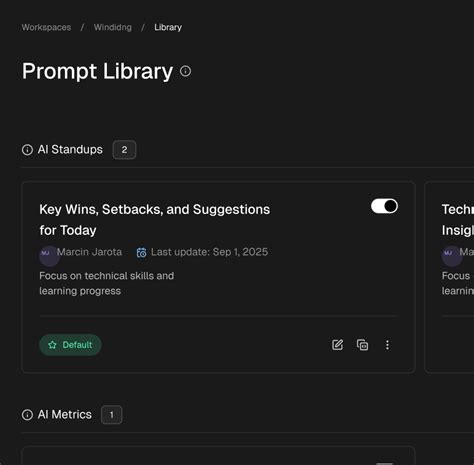Click the AI Metrics info icon
The height and width of the screenshot is (465, 474).
click(x=27, y=415)
